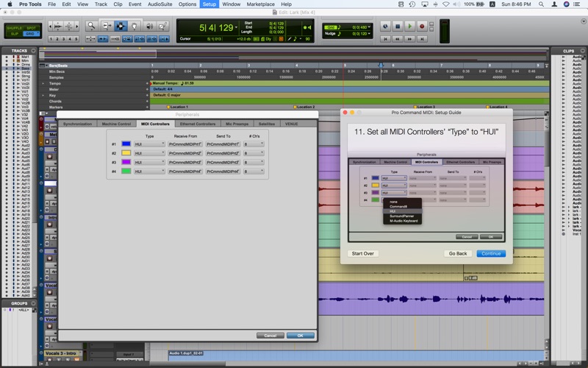588x368 pixels.
Task: Open main counter format dropdown arrow
Action: [236, 28]
